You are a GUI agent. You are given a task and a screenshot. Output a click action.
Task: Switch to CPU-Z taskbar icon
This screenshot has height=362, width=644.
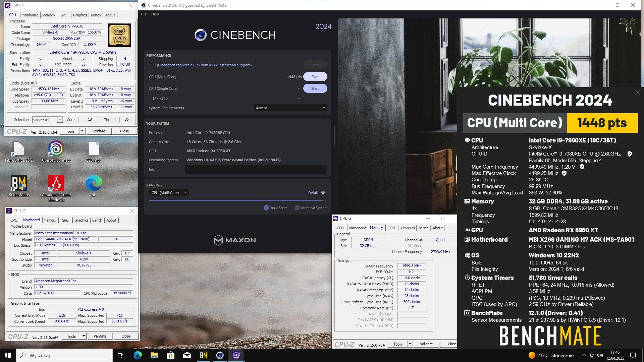(236, 355)
